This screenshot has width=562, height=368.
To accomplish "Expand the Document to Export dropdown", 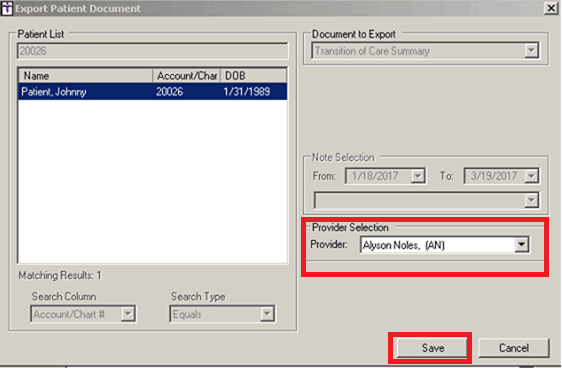I will tap(531, 51).
